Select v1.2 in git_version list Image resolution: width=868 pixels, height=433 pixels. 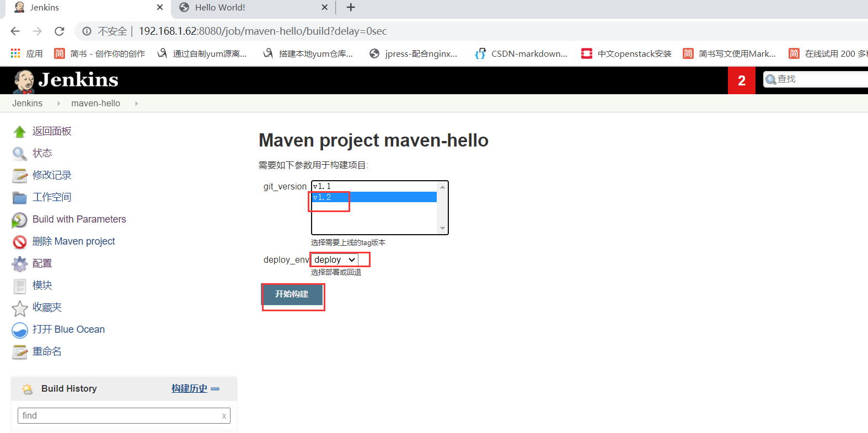tap(374, 197)
